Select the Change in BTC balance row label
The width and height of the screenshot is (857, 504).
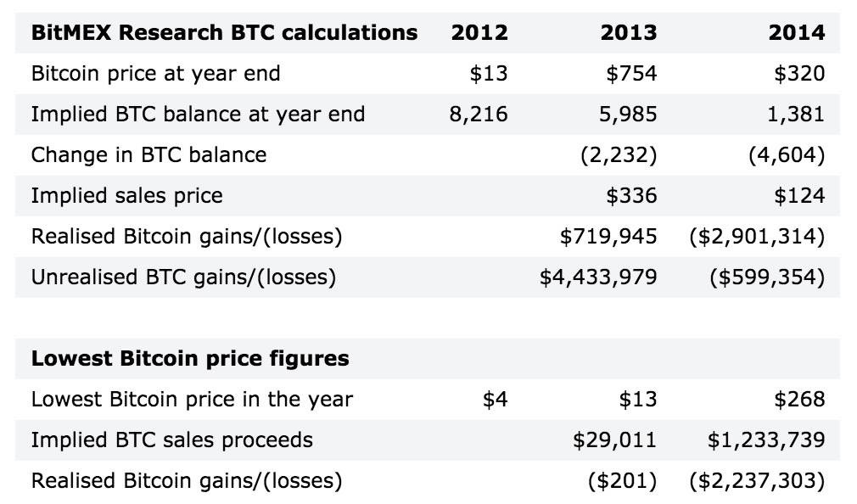click(148, 154)
